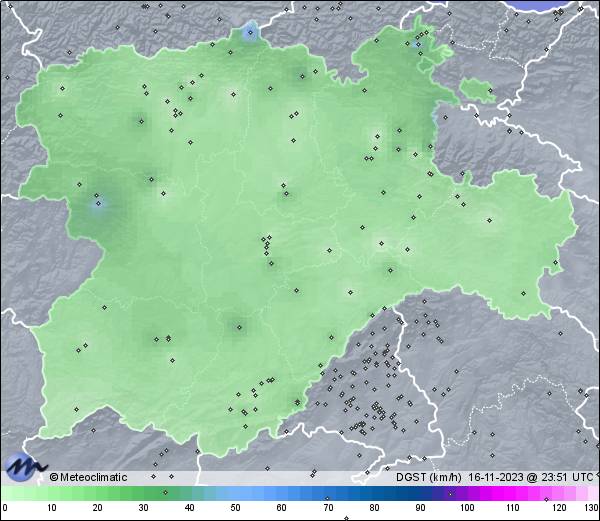Click the station marker on the scale near 35
The image size is (600, 521).
[165, 492]
